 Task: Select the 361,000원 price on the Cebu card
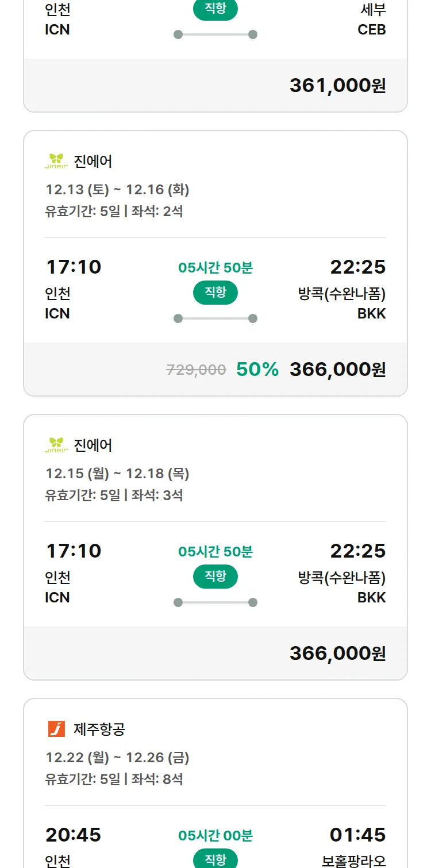tap(337, 86)
